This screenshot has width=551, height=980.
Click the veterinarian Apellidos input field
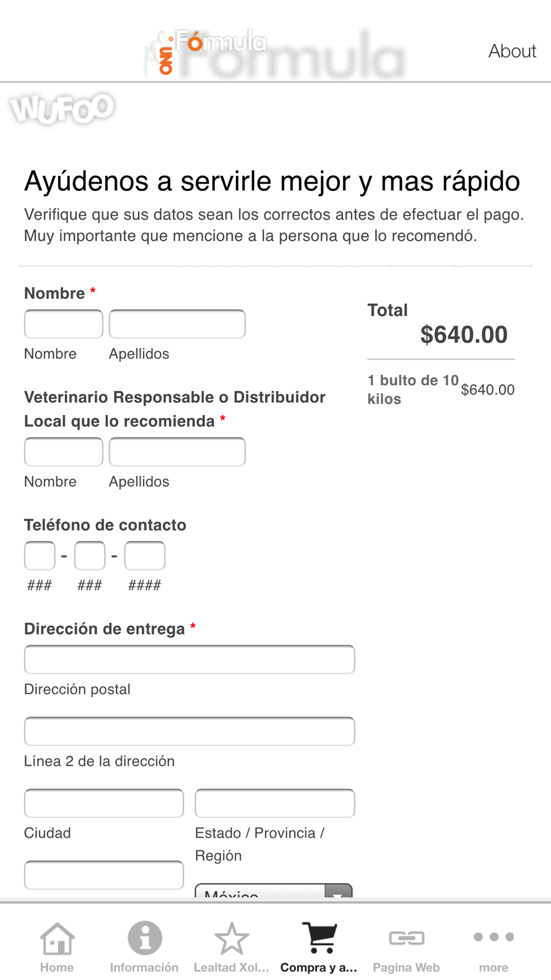177,452
